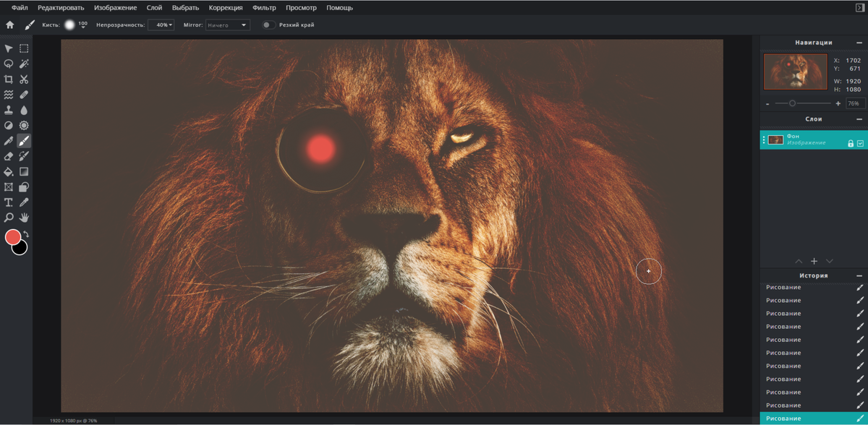868x425 pixels.
Task: Open the Фильтр menu
Action: pos(264,7)
